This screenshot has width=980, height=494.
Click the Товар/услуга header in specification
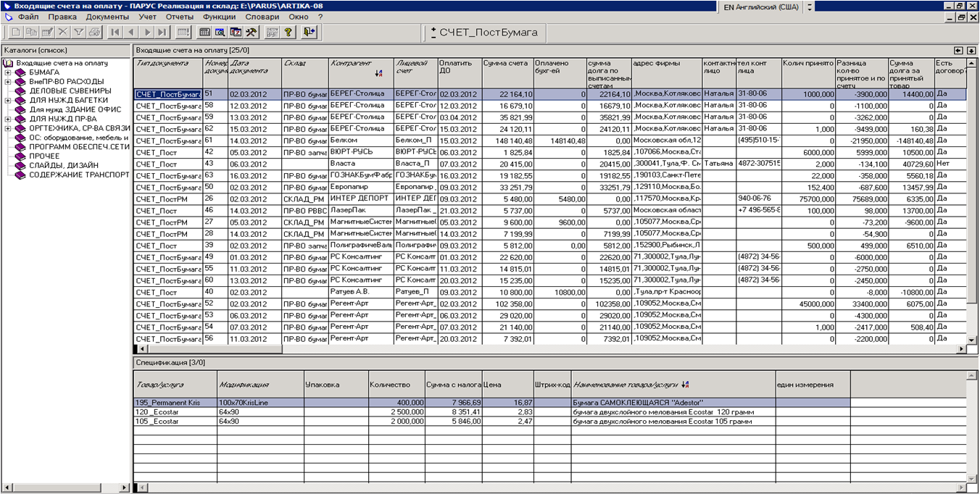click(x=175, y=385)
